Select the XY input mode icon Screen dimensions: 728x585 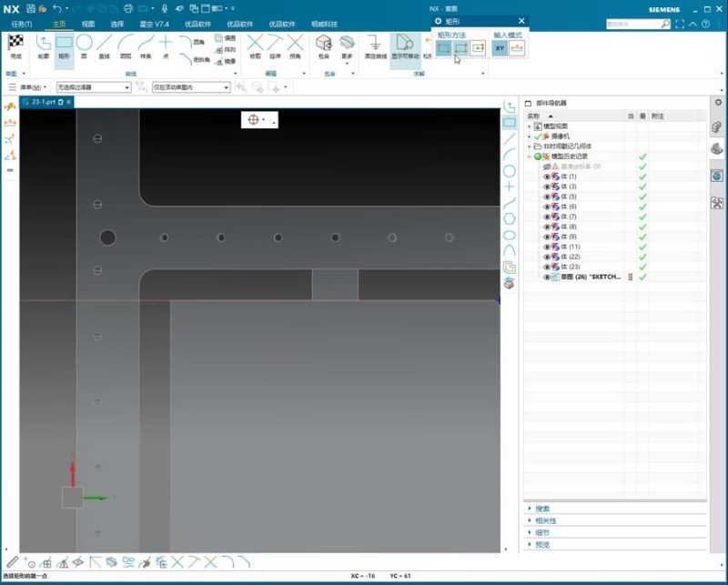[500, 48]
